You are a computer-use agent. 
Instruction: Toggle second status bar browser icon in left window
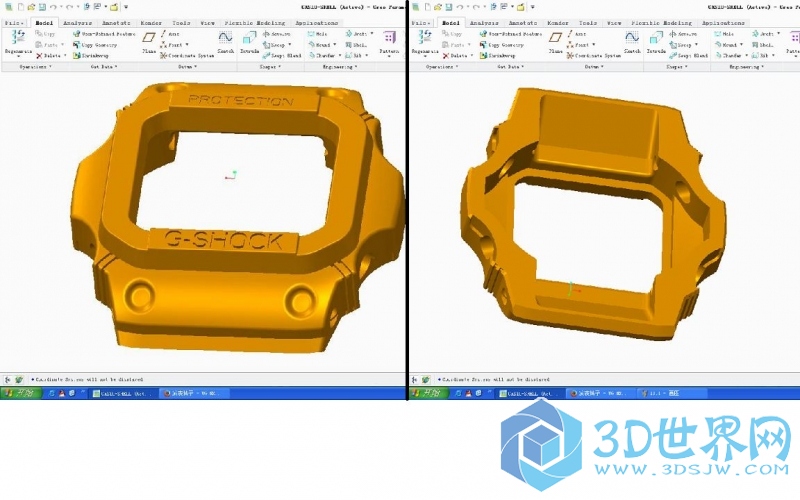coord(19,380)
